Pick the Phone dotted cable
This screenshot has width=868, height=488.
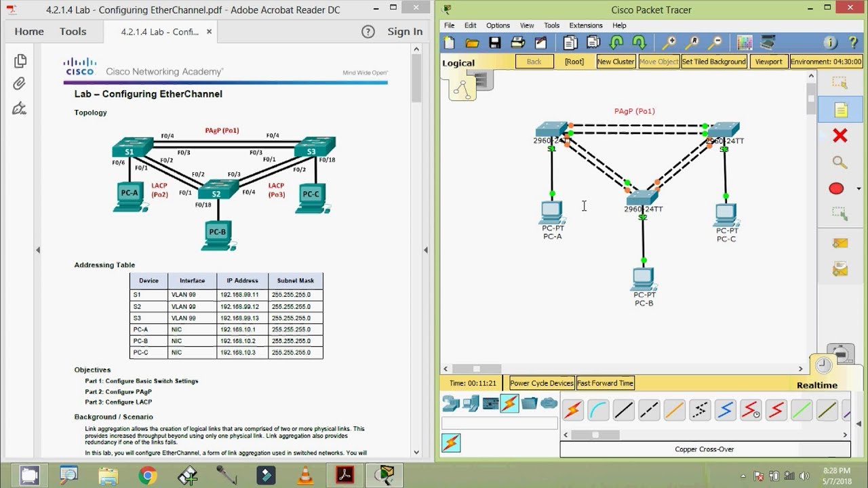pyautogui.click(x=700, y=410)
